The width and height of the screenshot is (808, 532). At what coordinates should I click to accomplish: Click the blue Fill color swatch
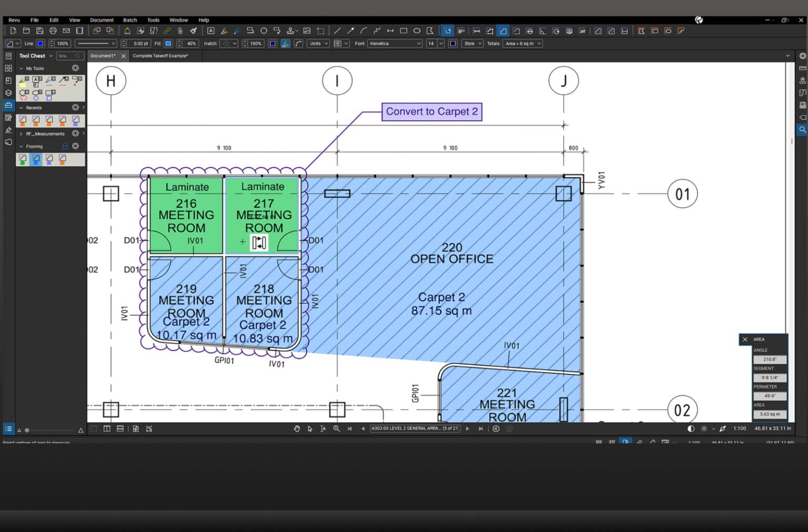click(x=168, y=44)
